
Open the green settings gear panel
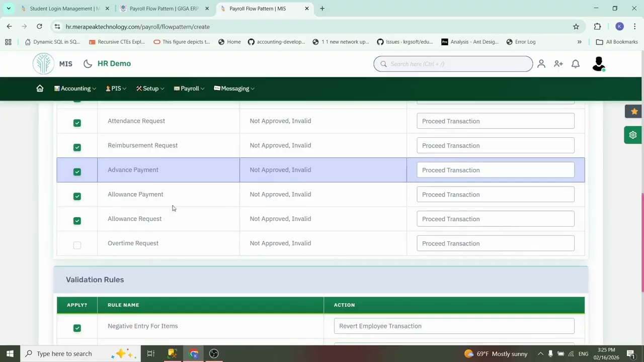(633, 135)
